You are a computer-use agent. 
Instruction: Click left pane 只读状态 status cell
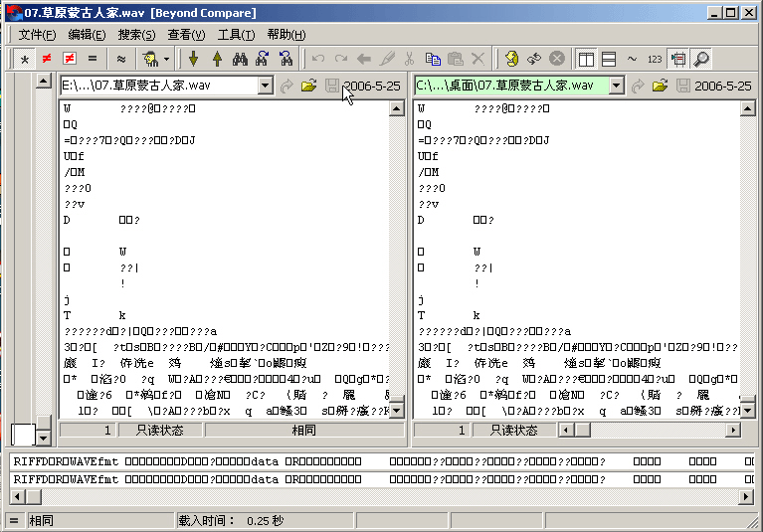click(160, 430)
